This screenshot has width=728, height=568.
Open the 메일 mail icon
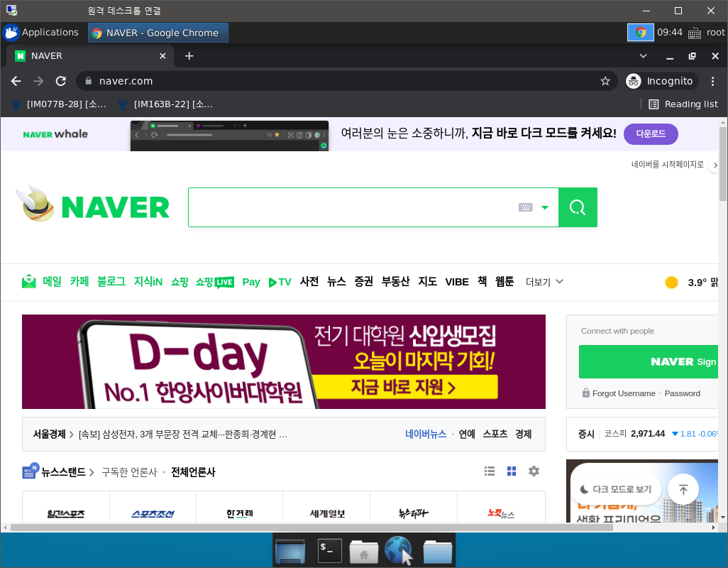(29, 281)
